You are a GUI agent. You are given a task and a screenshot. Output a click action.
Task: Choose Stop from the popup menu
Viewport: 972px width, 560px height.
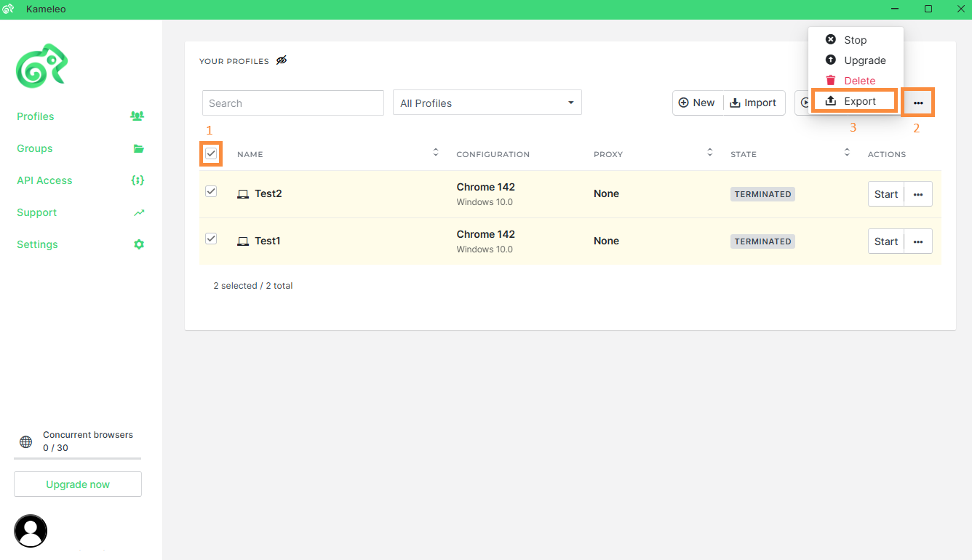pyautogui.click(x=856, y=40)
